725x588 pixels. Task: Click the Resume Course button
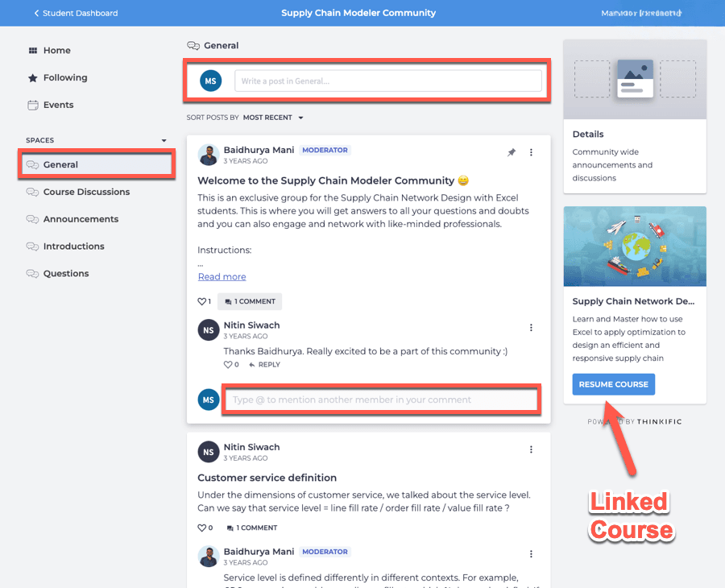point(613,384)
